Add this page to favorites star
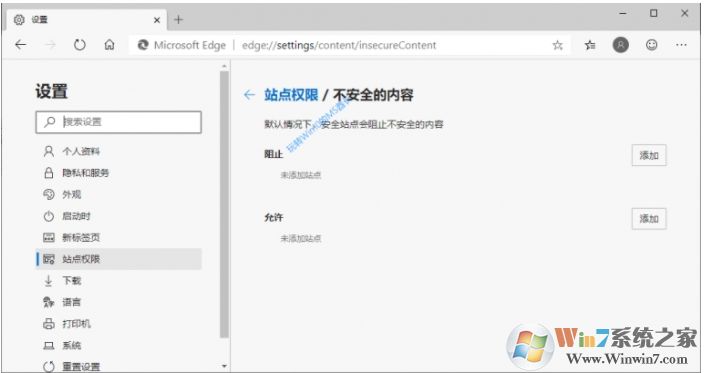This screenshot has height=373, width=704. (557, 45)
